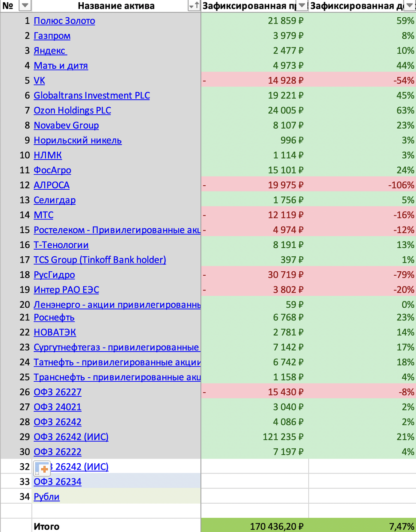Open the Интер РАО ЕЭС link
Image resolution: width=416 pixels, height=532 pixels.
coord(67,289)
